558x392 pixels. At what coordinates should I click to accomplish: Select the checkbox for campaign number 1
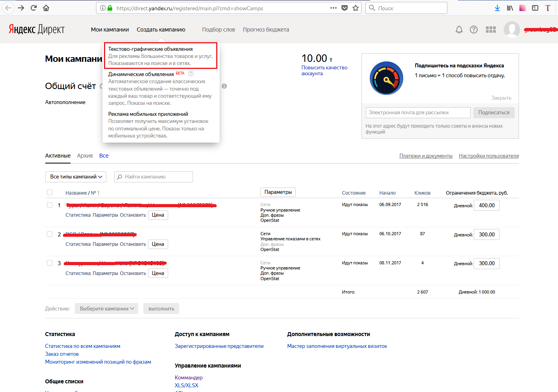click(50, 205)
